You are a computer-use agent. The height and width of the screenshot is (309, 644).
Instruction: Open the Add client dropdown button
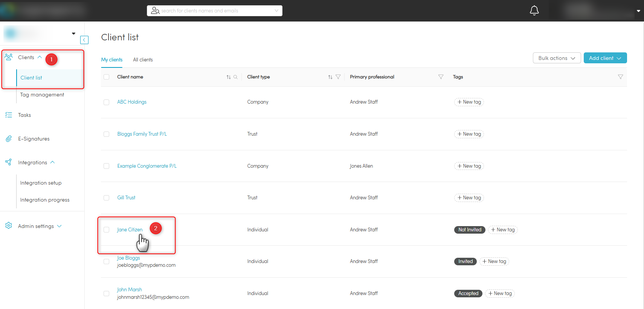click(605, 58)
